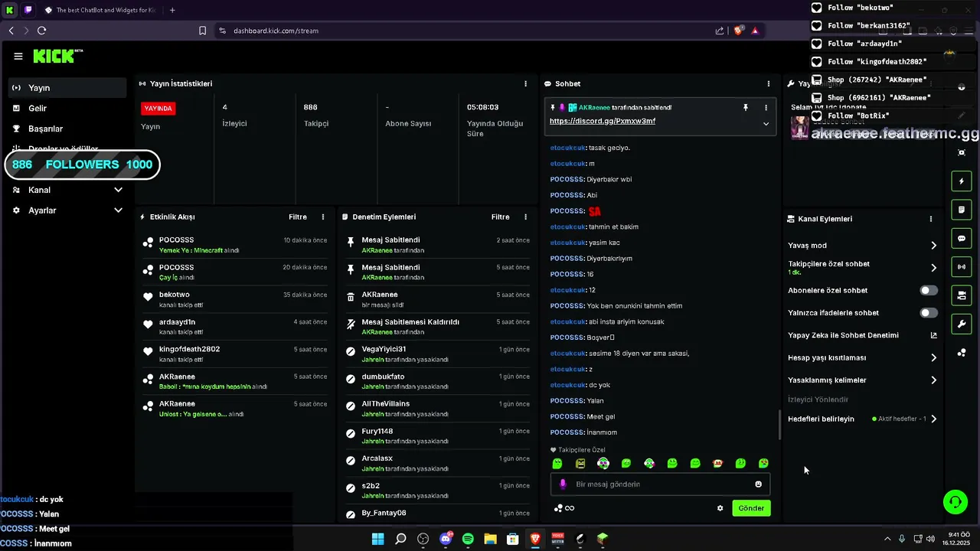This screenshot has width=980, height=551.
Task: Go back in browser history
Action: [11, 31]
